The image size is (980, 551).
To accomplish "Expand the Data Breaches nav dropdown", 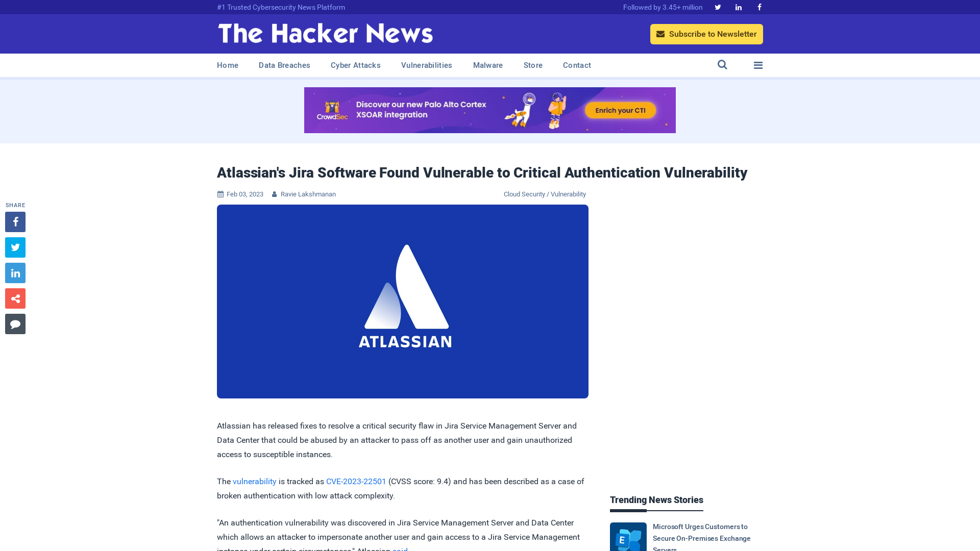I will pyautogui.click(x=284, y=65).
